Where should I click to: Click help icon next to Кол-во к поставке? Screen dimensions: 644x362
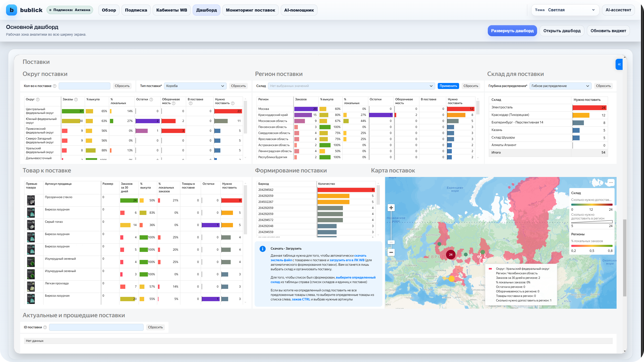point(55,86)
